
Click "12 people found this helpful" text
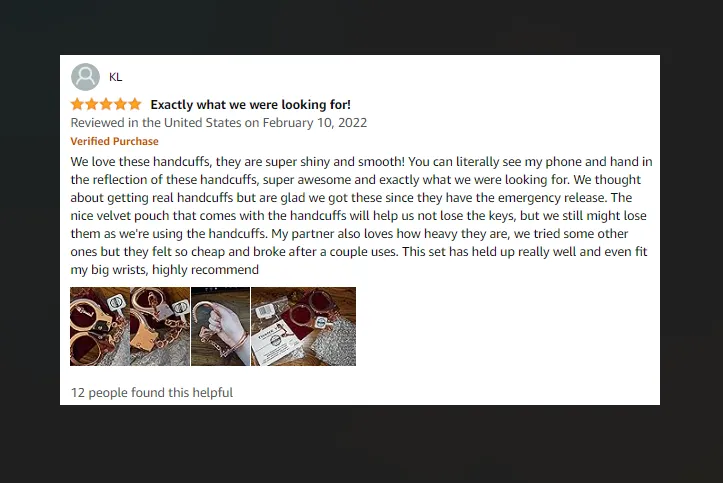pos(152,392)
